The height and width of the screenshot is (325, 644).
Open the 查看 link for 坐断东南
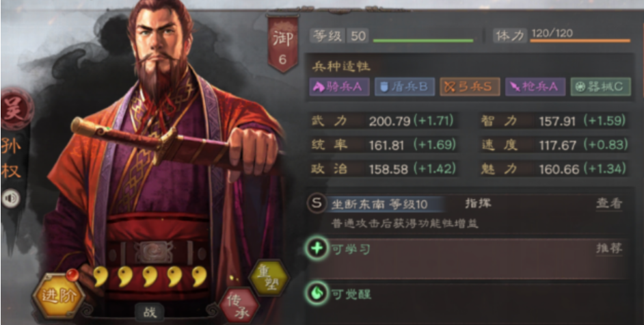(609, 203)
